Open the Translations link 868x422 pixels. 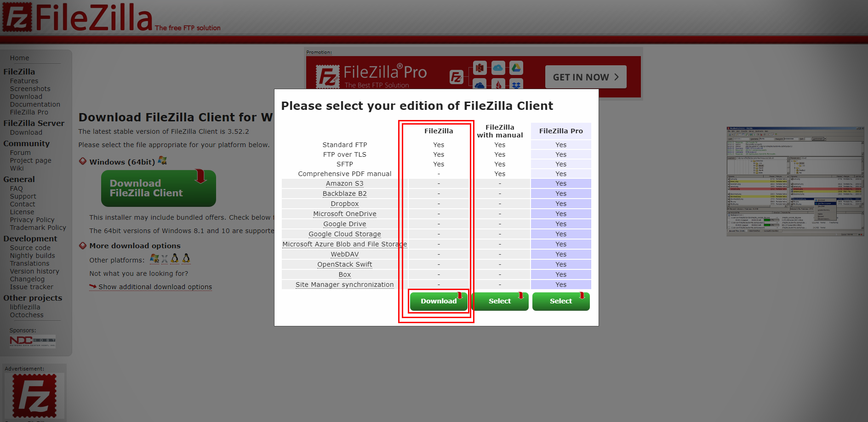tap(29, 263)
